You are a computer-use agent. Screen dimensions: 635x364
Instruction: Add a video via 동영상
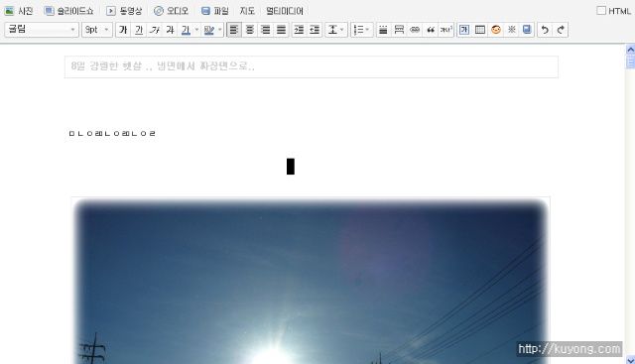[x=124, y=11]
